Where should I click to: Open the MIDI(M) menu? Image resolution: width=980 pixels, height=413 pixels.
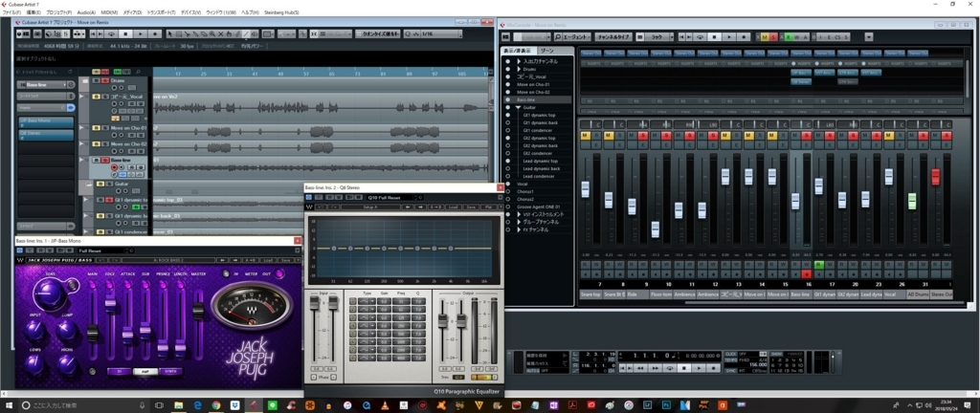tap(109, 12)
